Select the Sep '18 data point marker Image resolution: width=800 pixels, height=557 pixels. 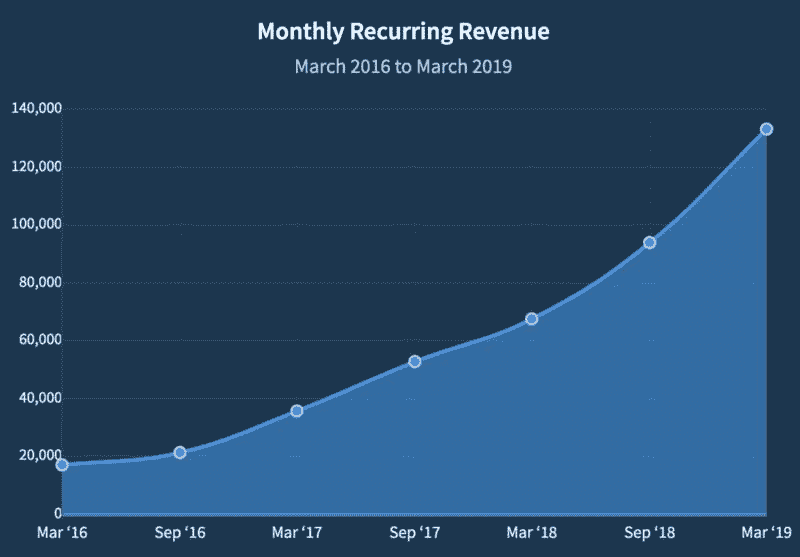pos(650,242)
